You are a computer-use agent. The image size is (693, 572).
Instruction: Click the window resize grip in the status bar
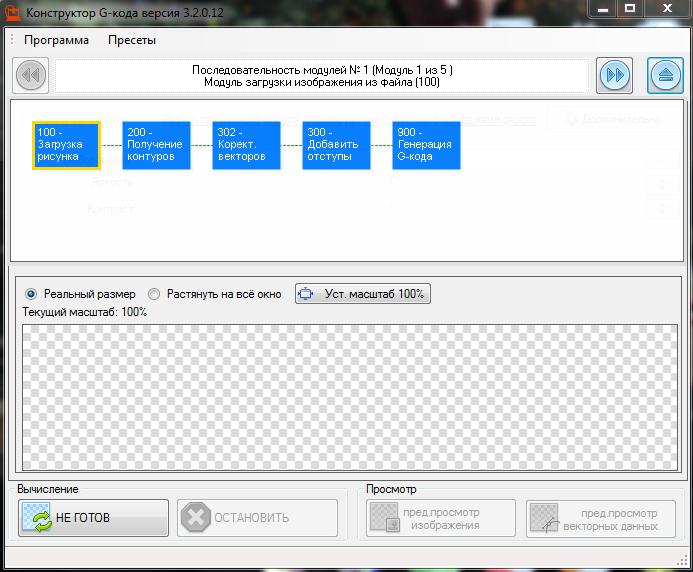tap(682, 560)
